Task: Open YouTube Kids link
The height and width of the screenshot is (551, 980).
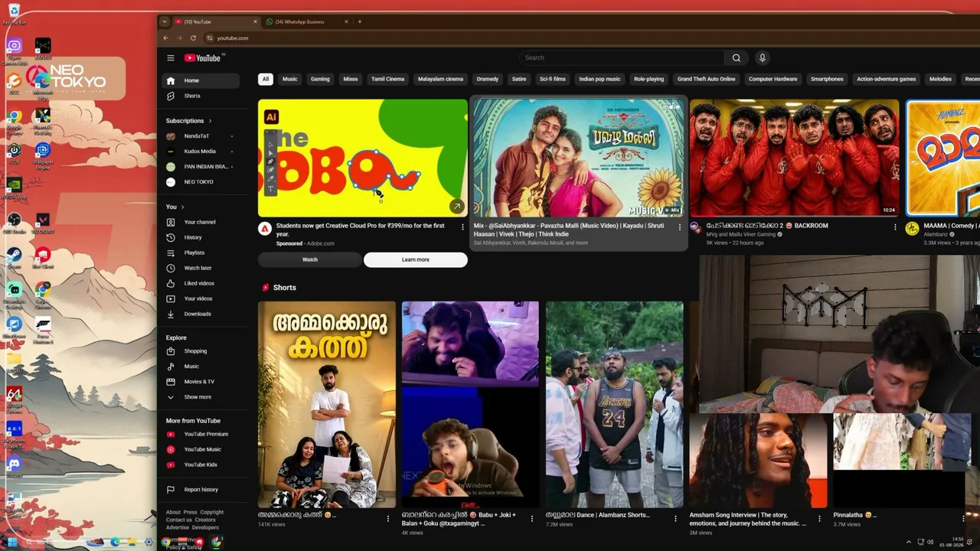Action: [x=201, y=465]
